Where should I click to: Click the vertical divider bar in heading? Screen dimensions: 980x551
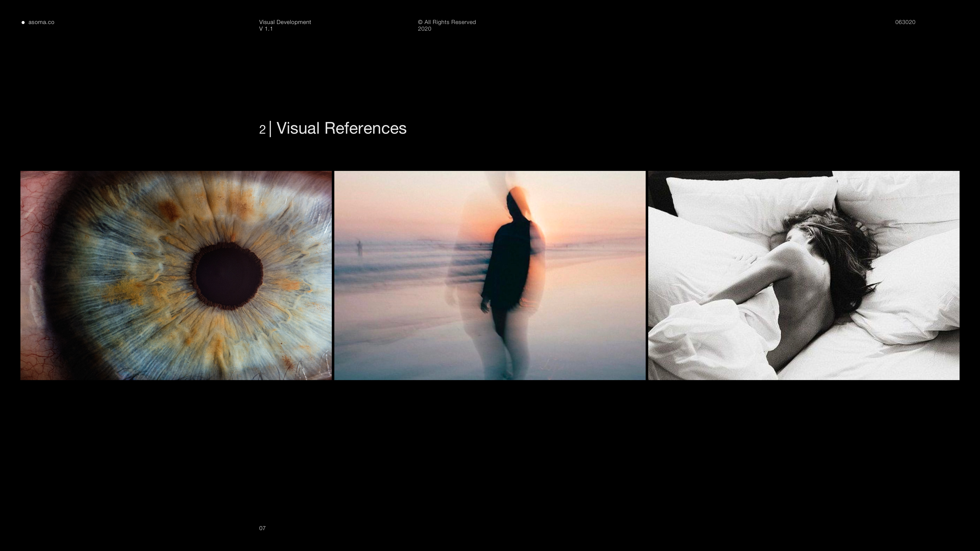(271, 129)
